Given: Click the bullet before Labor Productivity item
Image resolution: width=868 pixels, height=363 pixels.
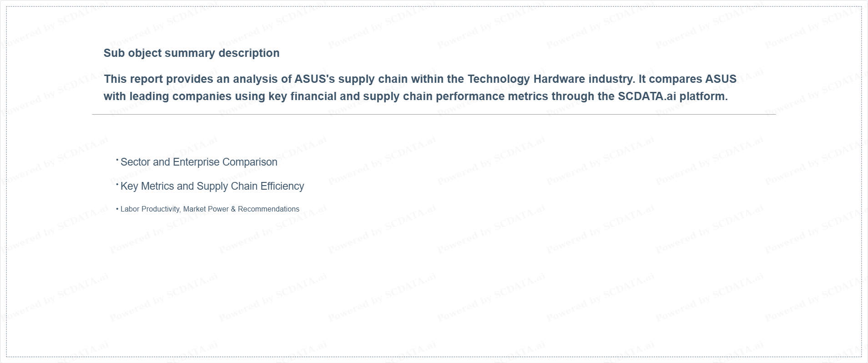Looking at the screenshot, I should [117, 209].
